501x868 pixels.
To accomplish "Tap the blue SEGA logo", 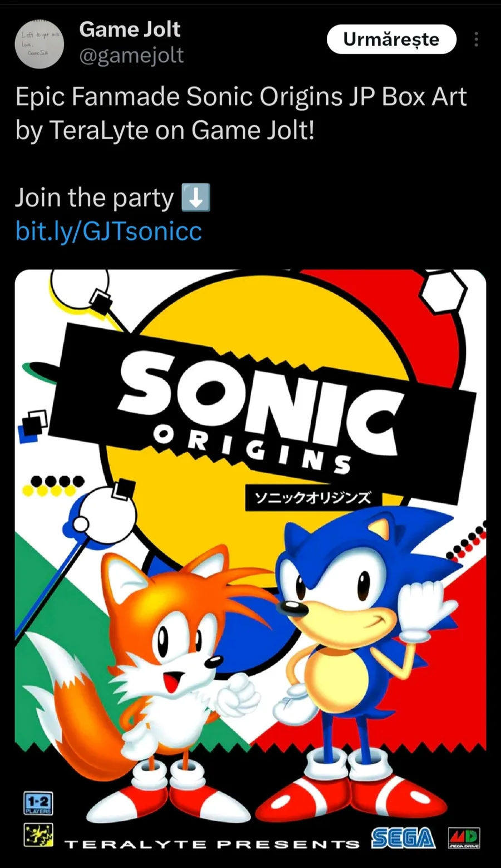I will [403, 838].
